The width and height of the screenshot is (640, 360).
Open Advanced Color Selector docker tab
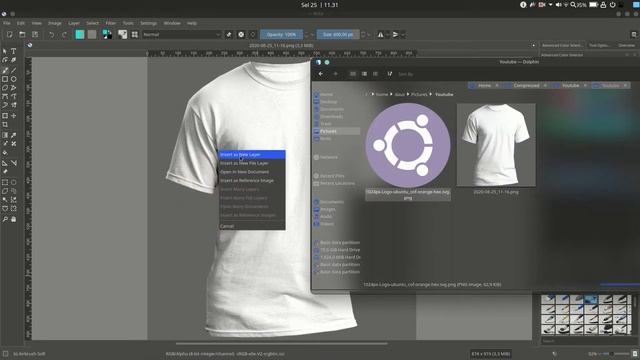pos(562,45)
